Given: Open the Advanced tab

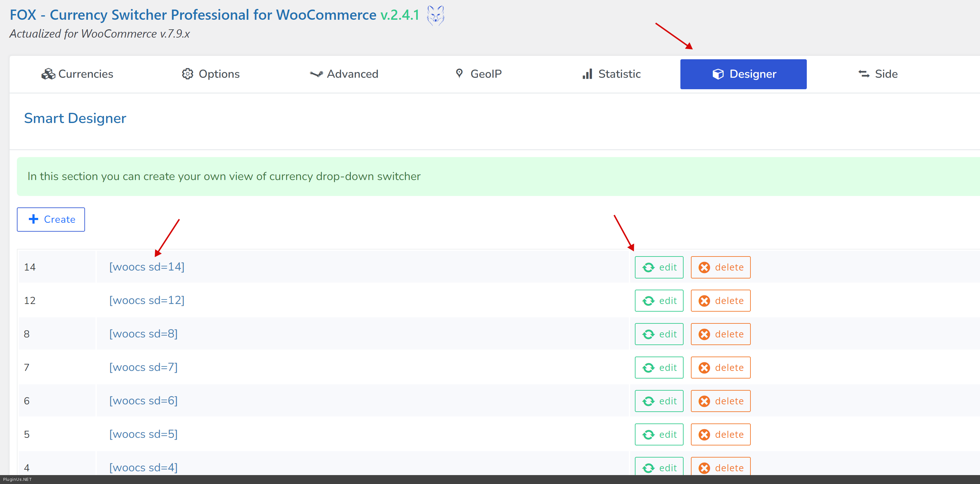Looking at the screenshot, I should click(344, 74).
